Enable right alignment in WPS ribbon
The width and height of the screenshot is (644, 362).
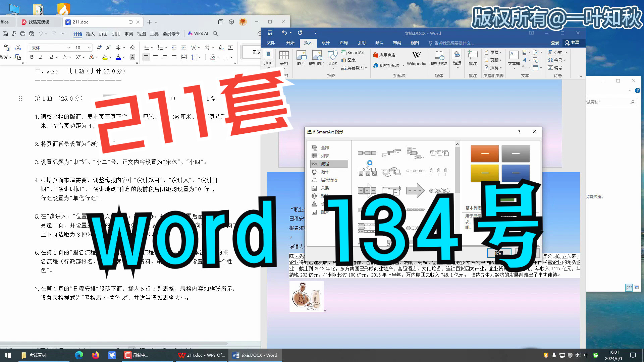pos(165,57)
